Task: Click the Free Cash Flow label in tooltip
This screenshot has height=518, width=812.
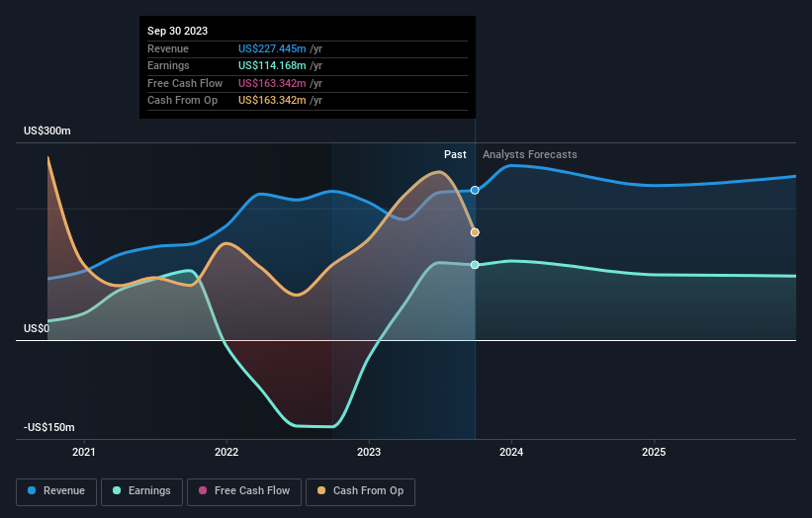Action: (185, 83)
